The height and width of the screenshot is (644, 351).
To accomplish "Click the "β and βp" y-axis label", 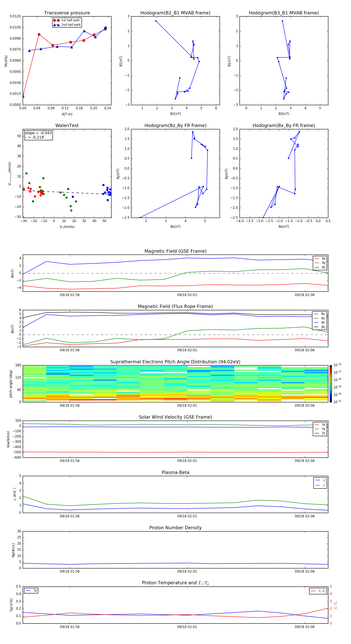I will tap(14, 494).
